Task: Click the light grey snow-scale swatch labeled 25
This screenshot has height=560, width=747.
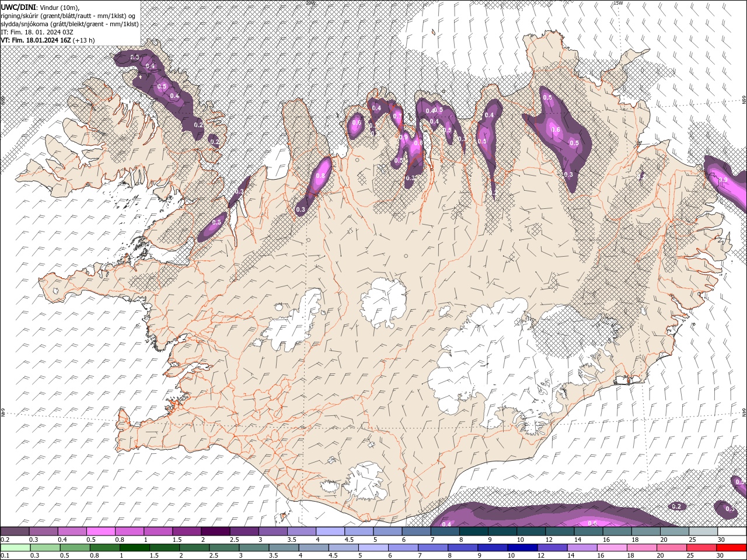Action: pyautogui.click(x=703, y=531)
